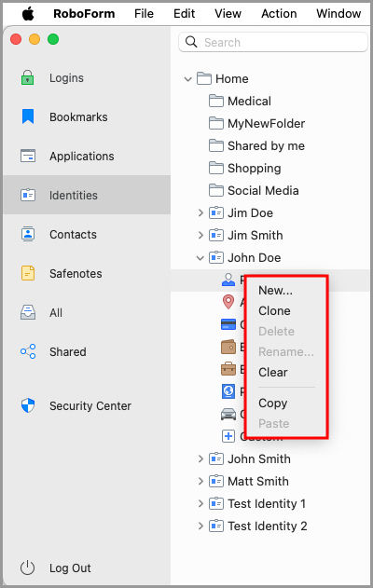
Task: Expand the Jim Doe identity
Action: pos(200,213)
